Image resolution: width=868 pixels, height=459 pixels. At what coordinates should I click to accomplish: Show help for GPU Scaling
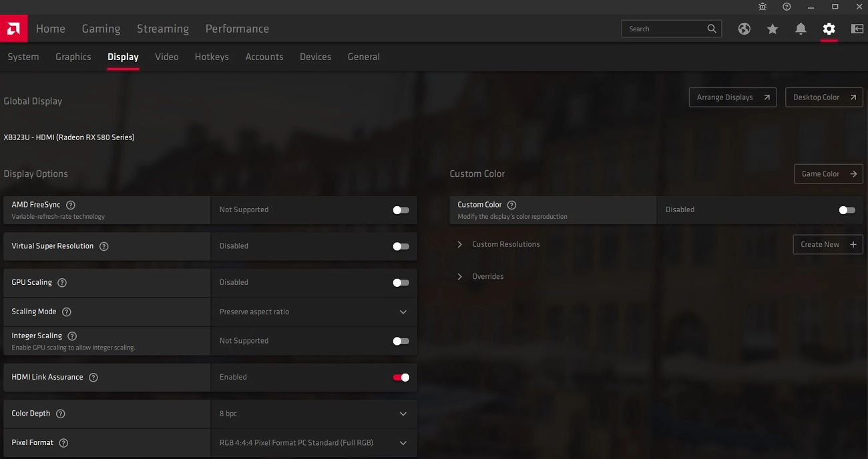pyautogui.click(x=62, y=282)
